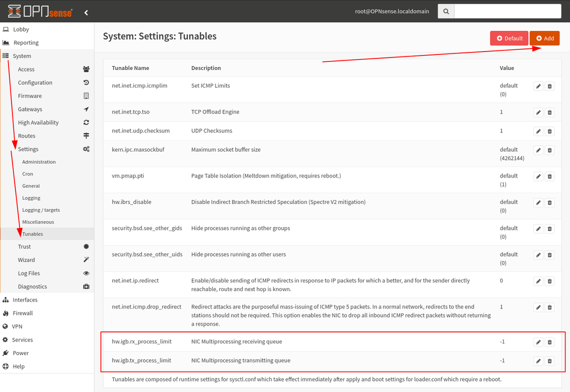This screenshot has height=392, width=570.
Task: Edit the hw.ibrs_disable tunable
Action: click(538, 202)
